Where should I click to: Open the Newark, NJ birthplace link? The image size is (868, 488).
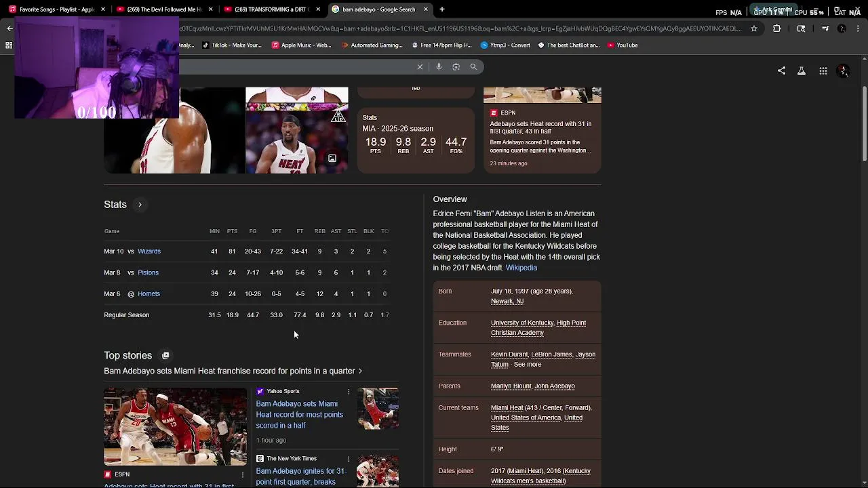tap(507, 302)
